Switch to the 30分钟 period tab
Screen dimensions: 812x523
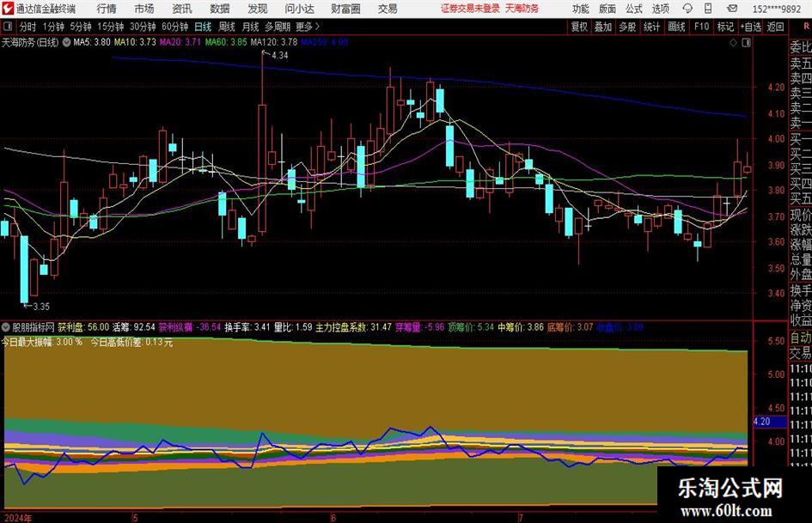[143, 27]
